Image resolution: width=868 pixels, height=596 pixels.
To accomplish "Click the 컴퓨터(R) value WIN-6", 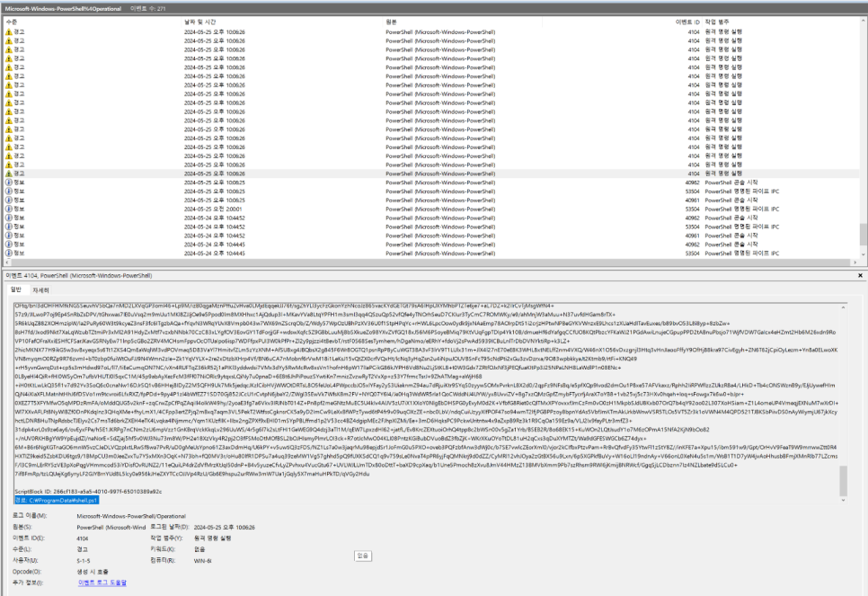I will 202,561.
